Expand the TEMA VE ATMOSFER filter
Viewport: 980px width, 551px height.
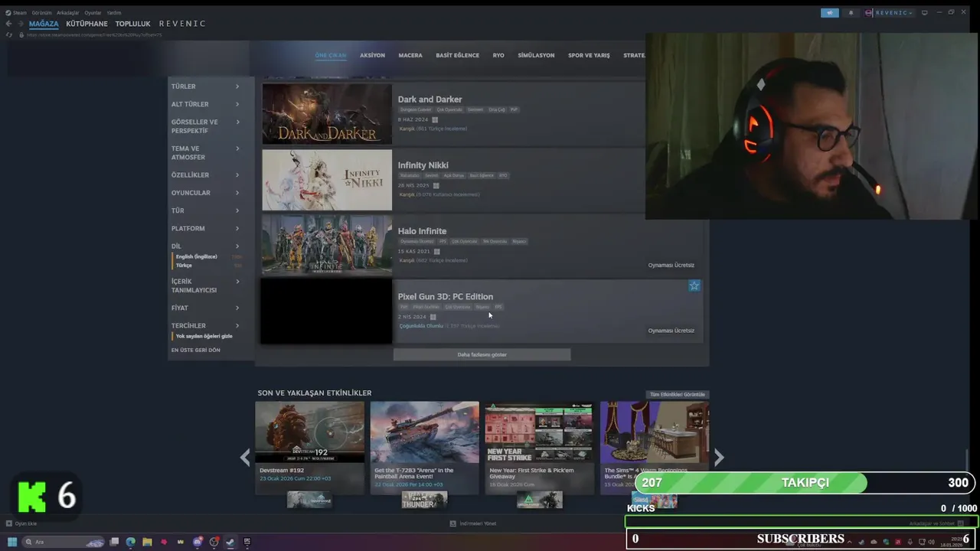pyautogui.click(x=205, y=152)
